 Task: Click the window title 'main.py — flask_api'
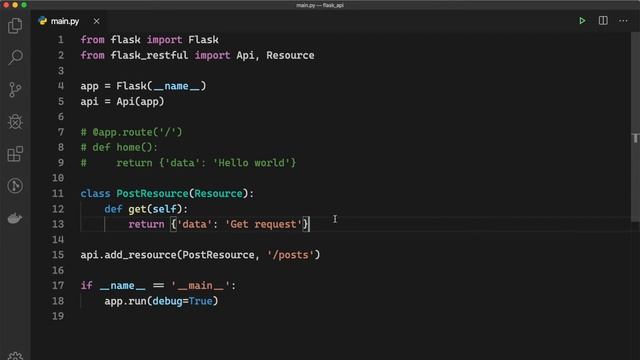coord(320,5)
